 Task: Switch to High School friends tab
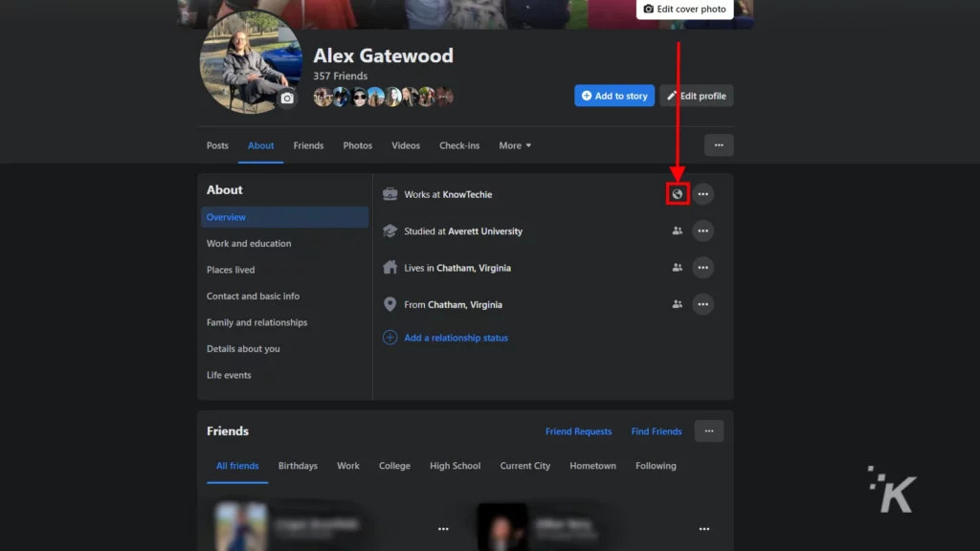[x=455, y=466]
